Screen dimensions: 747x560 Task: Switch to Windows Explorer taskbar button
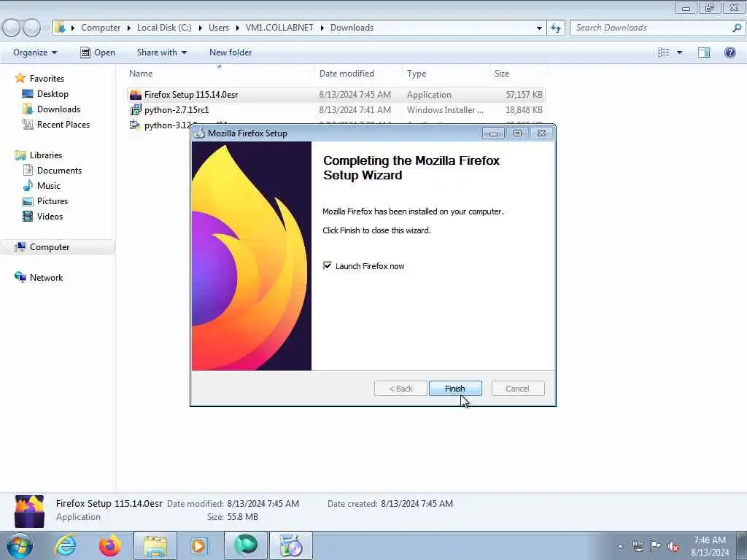click(x=155, y=545)
